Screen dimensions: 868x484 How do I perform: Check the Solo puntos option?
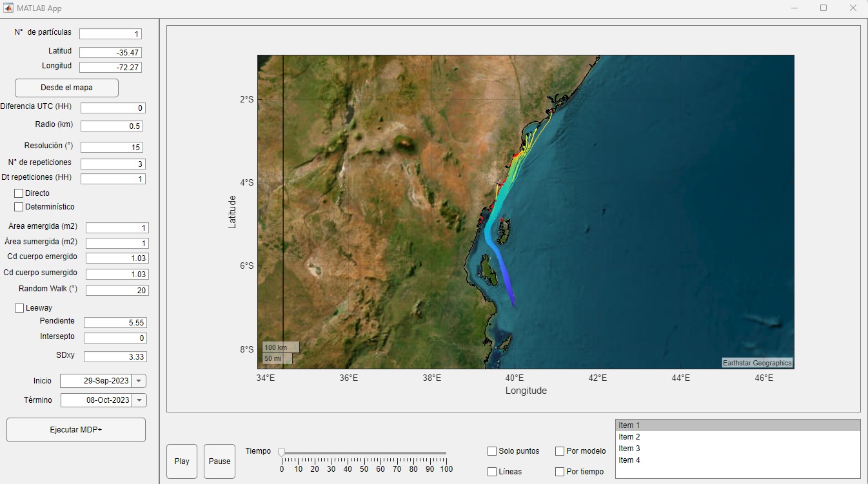point(492,451)
